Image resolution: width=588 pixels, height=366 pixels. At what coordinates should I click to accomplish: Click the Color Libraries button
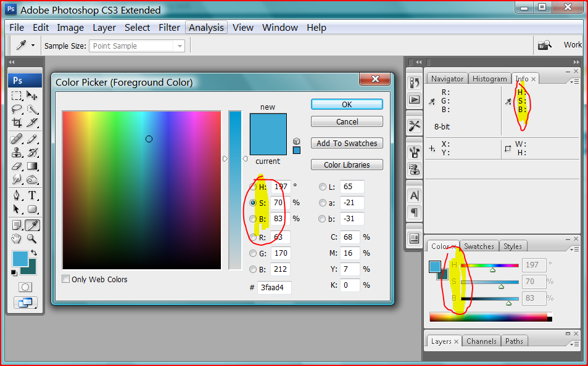[346, 164]
